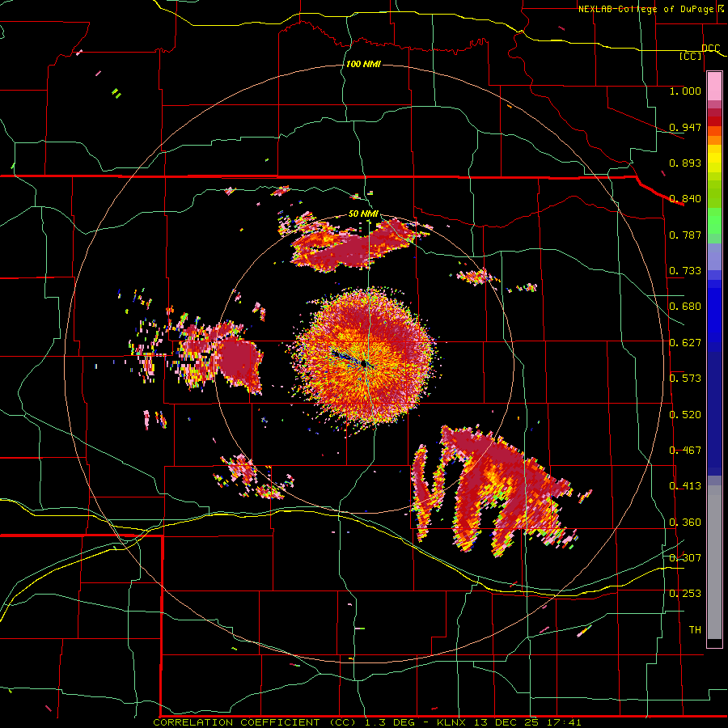Click the 0.787 legend value
The height and width of the screenshot is (728, 728).
[x=685, y=235]
